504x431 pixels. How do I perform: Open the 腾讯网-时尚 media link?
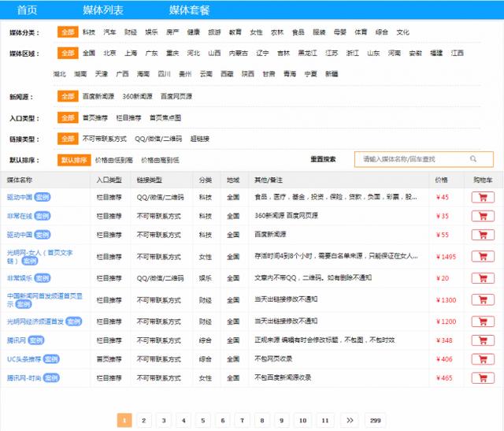(24, 378)
